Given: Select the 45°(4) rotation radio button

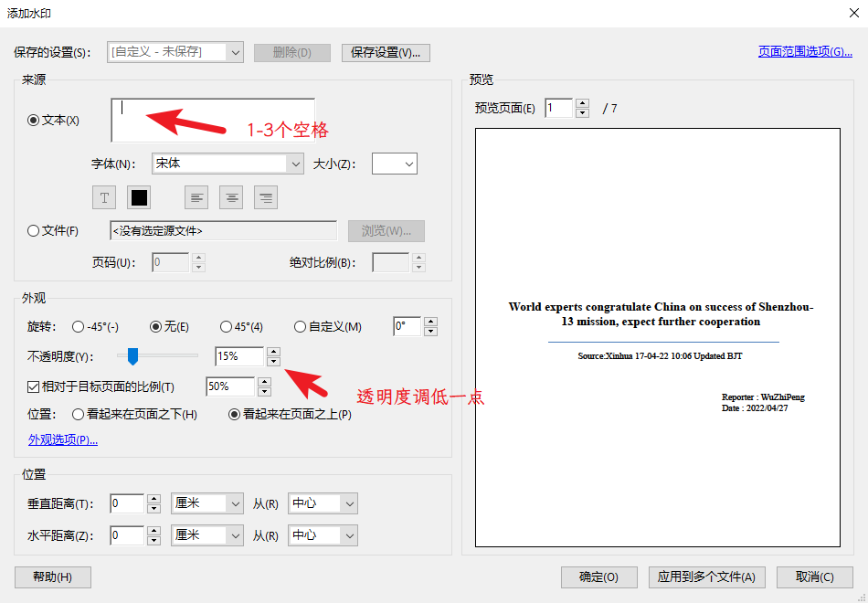Looking at the screenshot, I should click(x=227, y=326).
